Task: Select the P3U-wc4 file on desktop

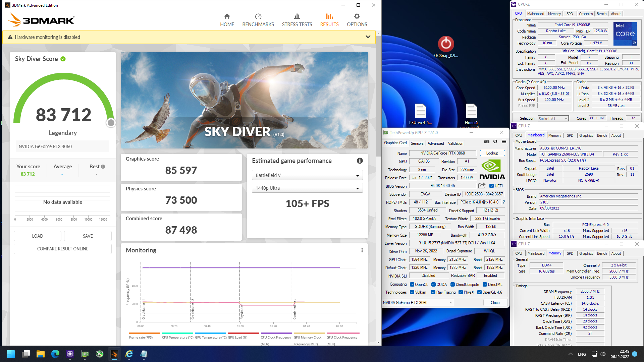Action: (x=420, y=114)
